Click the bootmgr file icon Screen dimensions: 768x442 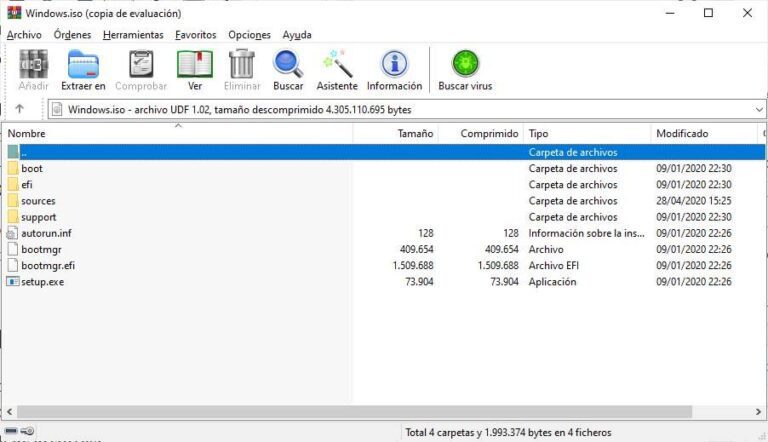(x=13, y=249)
